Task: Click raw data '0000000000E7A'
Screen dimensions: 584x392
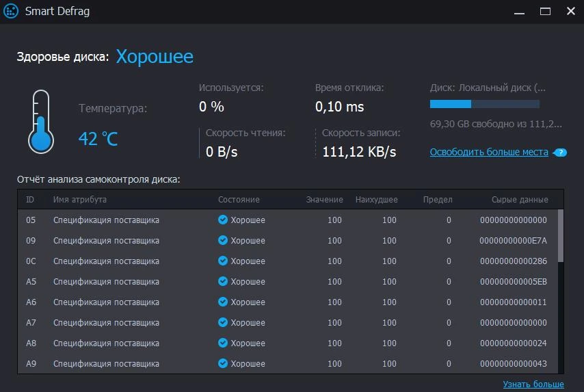Action: coord(514,241)
